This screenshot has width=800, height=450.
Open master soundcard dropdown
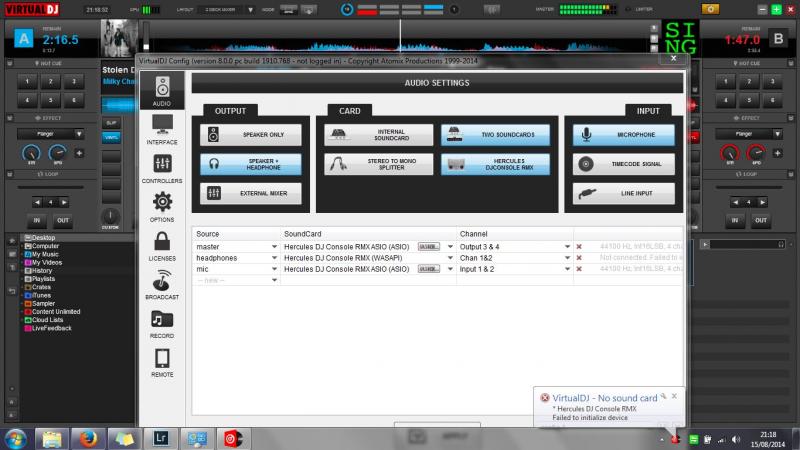point(450,246)
